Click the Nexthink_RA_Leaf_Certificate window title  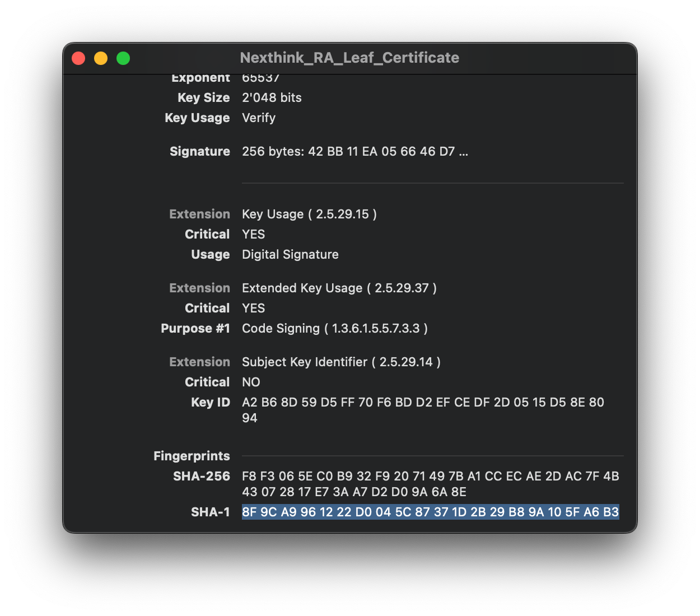[349, 58]
